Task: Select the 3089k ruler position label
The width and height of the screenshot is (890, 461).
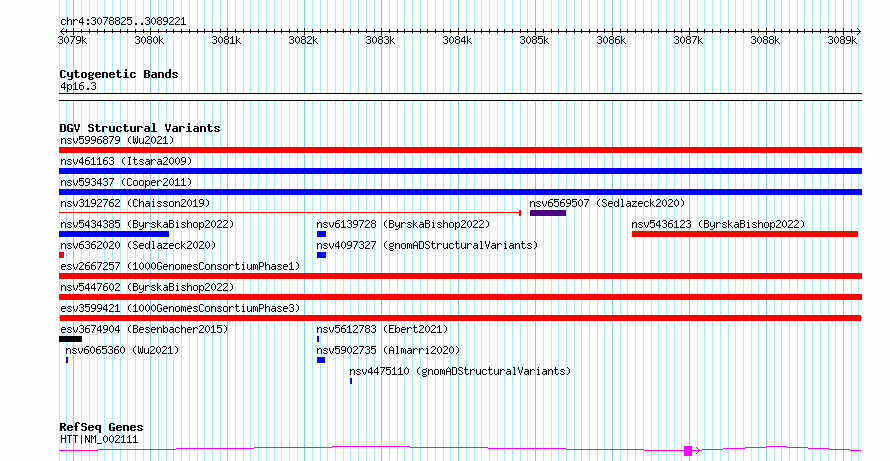Action: click(843, 40)
